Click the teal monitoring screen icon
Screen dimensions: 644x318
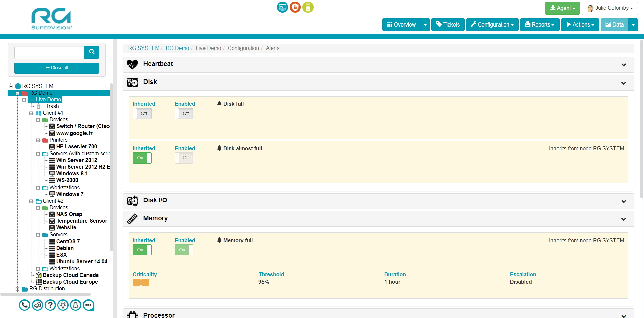[x=282, y=7]
